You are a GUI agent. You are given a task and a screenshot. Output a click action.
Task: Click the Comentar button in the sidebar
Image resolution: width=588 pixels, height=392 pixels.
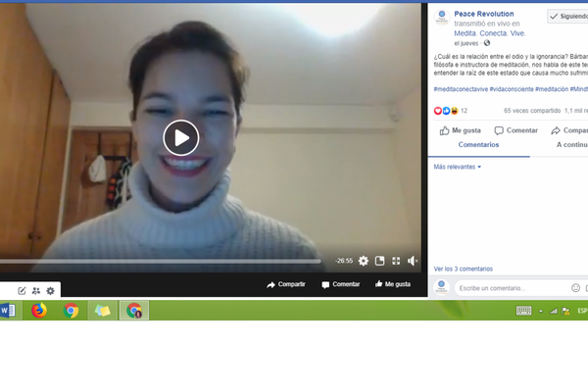tap(515, 130)
